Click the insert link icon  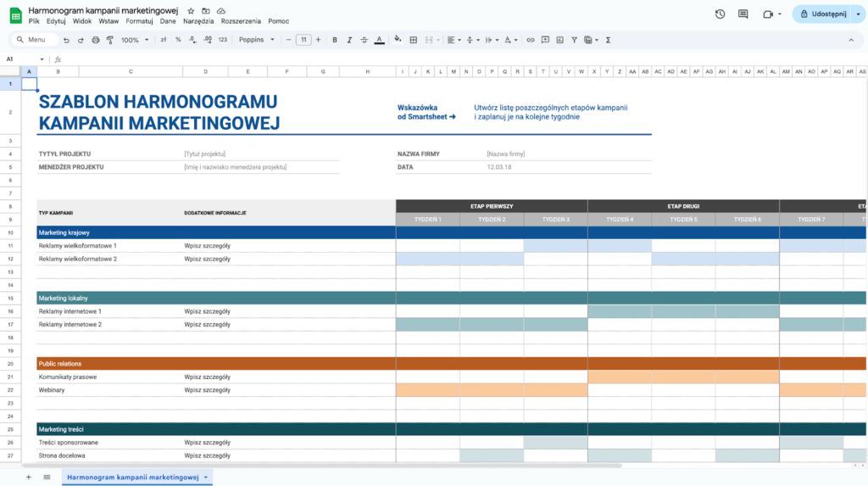click(x=531, y=40)
